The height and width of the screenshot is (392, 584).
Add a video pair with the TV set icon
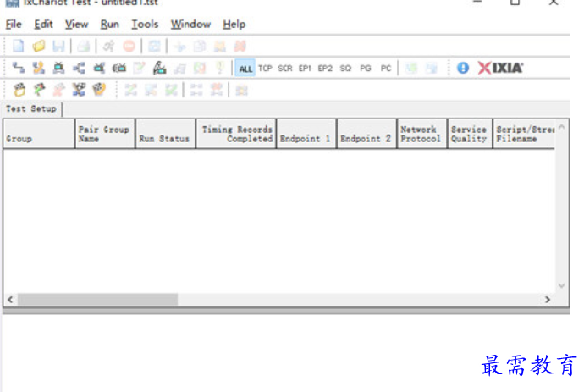pos(58,68)
